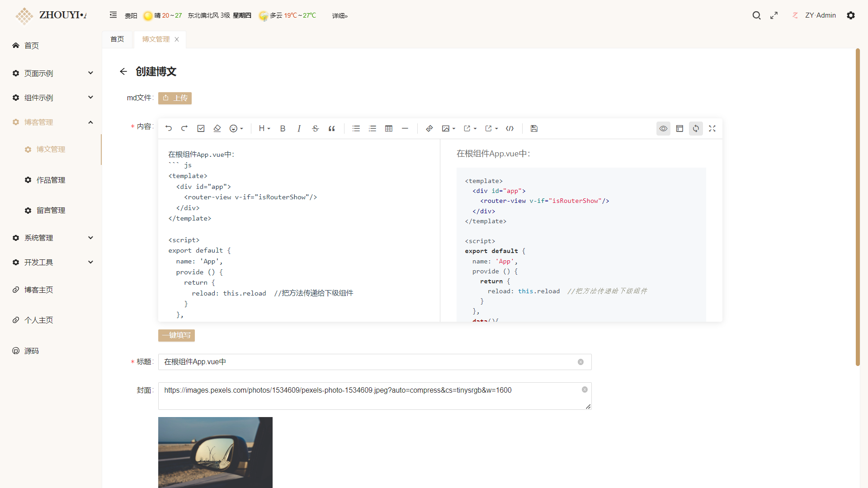Click the 上传 md file button

[175, 98]
